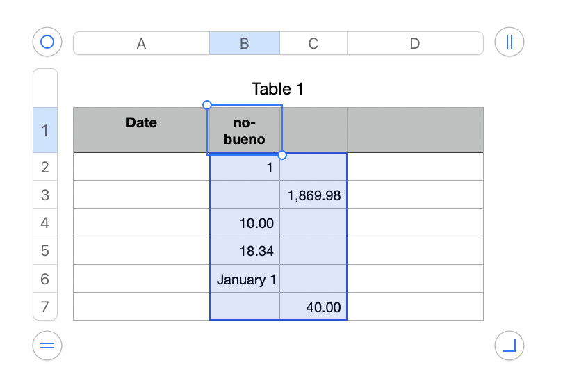
Task: Click the circular table select handle
Action: 47,42
